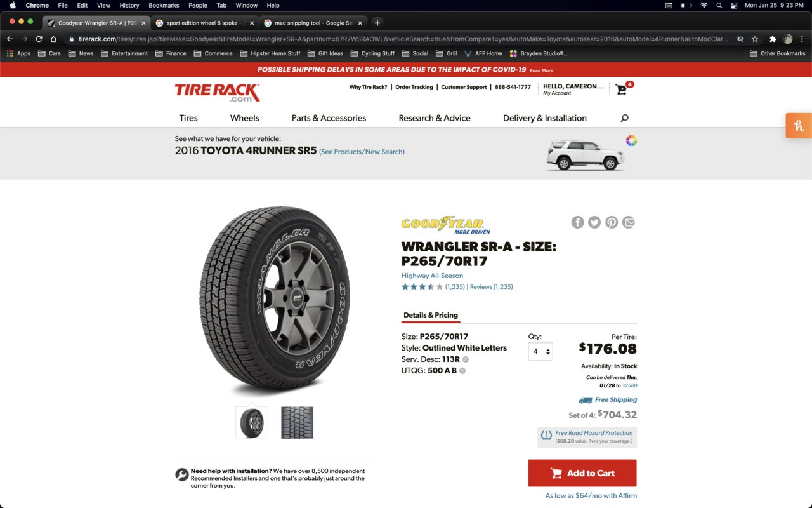Open the shopping cart icon
This screenshot has height=508, width=812.
(622, 90)
